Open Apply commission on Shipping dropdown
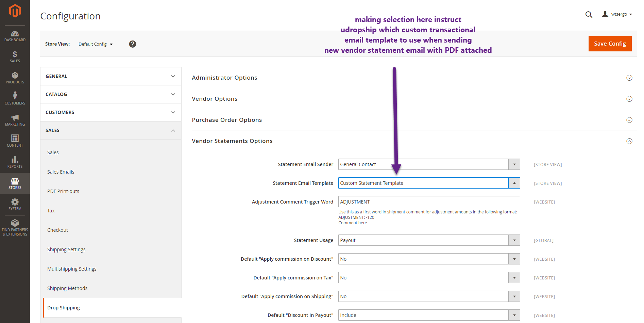Viewport: 644px width, 323px height. click(x=429, y=296)
